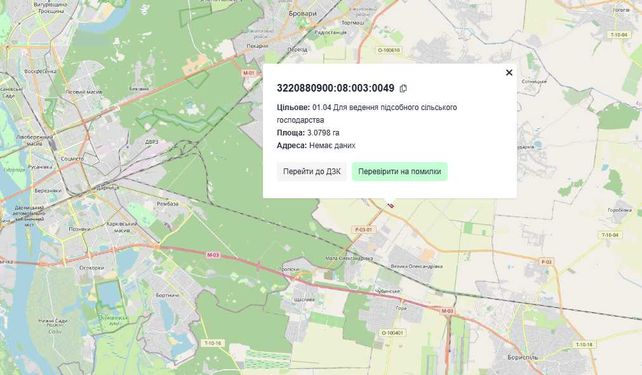642x375 pixels.
Task: Click the Соцмісто label on the map
Action: (72, 158)
